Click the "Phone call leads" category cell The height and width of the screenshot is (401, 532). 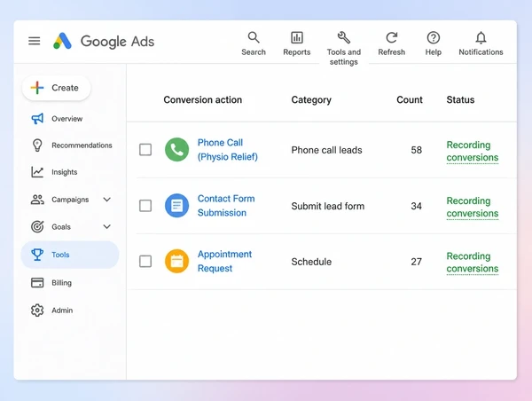326,150
